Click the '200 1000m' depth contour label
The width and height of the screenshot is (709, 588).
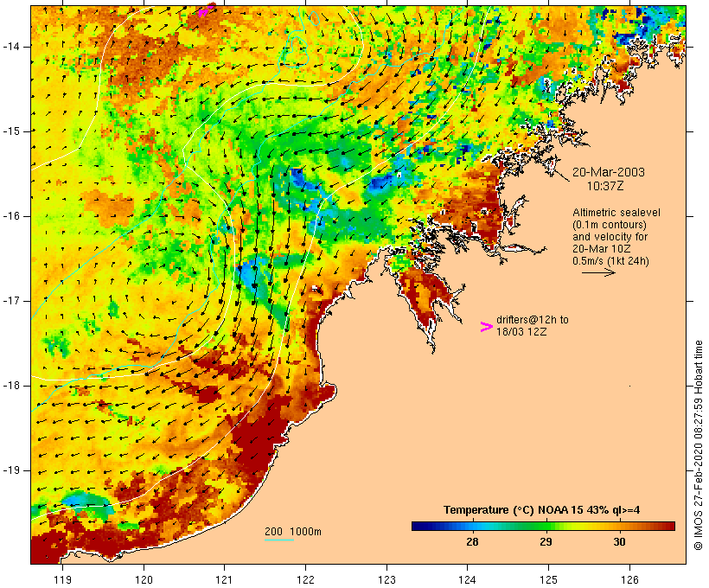tap(293, 532)
